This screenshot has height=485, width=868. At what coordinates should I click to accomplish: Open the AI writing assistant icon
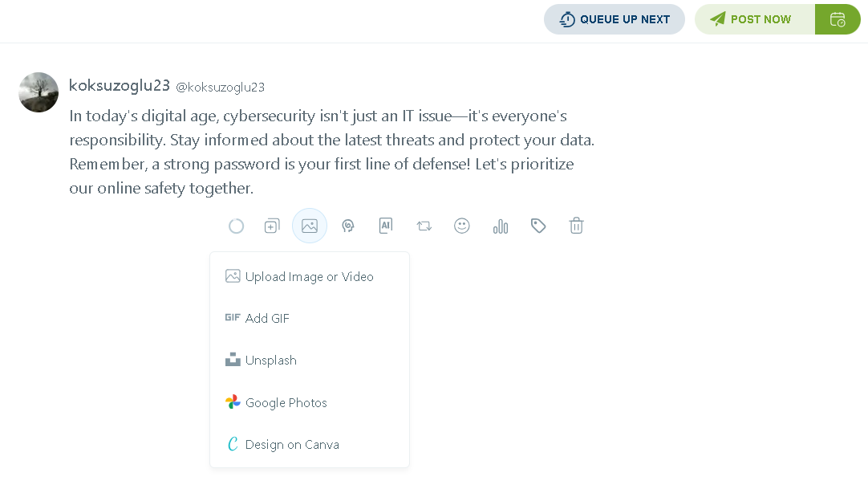pyautogui.click(x=386, y=226)
